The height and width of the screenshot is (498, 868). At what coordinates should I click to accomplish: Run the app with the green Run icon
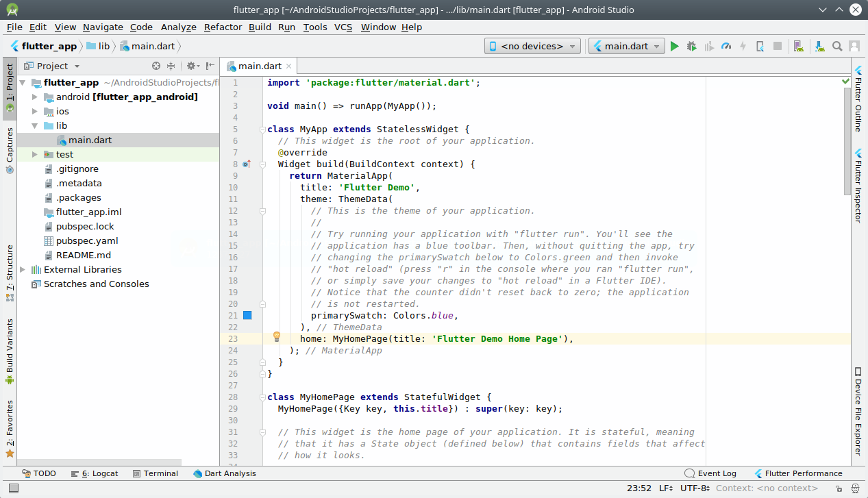click(x=674, y=46)
